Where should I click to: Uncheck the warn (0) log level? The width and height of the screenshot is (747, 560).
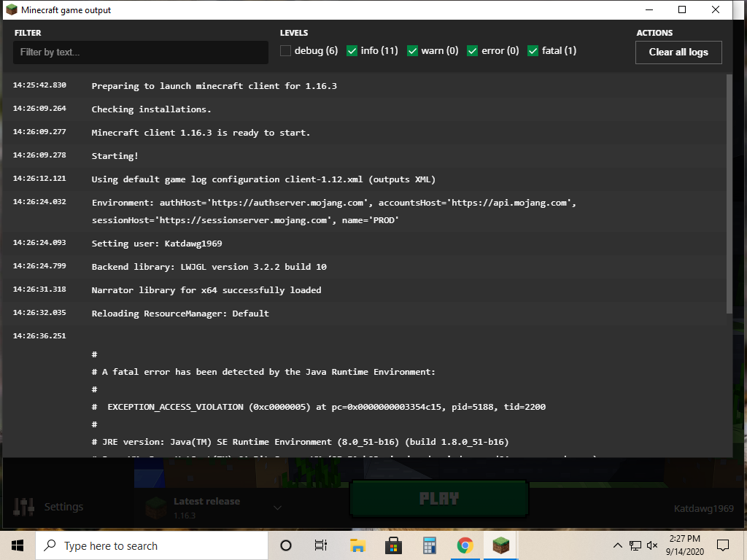tap(412, 51)
